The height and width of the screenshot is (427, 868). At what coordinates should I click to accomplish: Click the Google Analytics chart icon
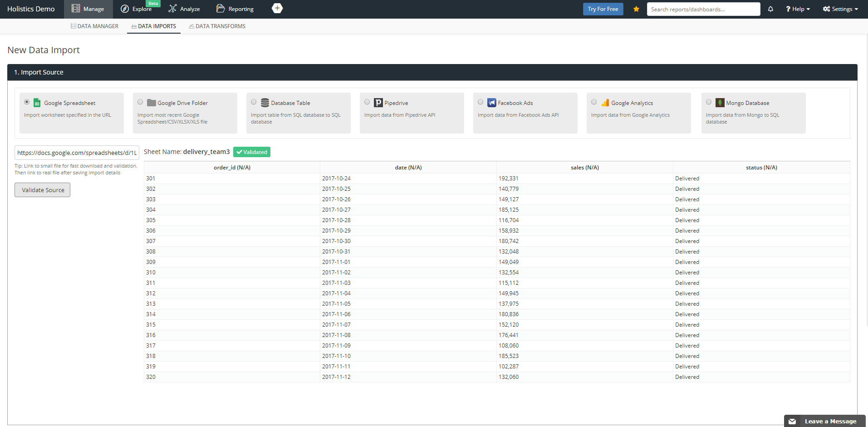tap(605, 103)
